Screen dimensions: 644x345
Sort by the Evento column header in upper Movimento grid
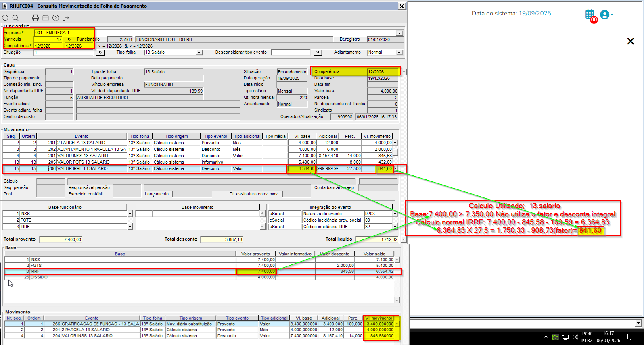[x=82, y=136]
